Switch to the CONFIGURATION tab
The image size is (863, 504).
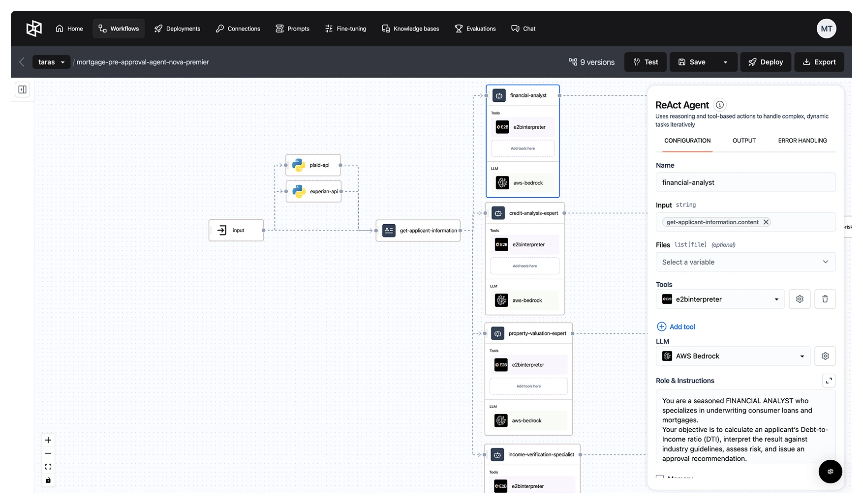pyautogui.click(x=687, y=141)
